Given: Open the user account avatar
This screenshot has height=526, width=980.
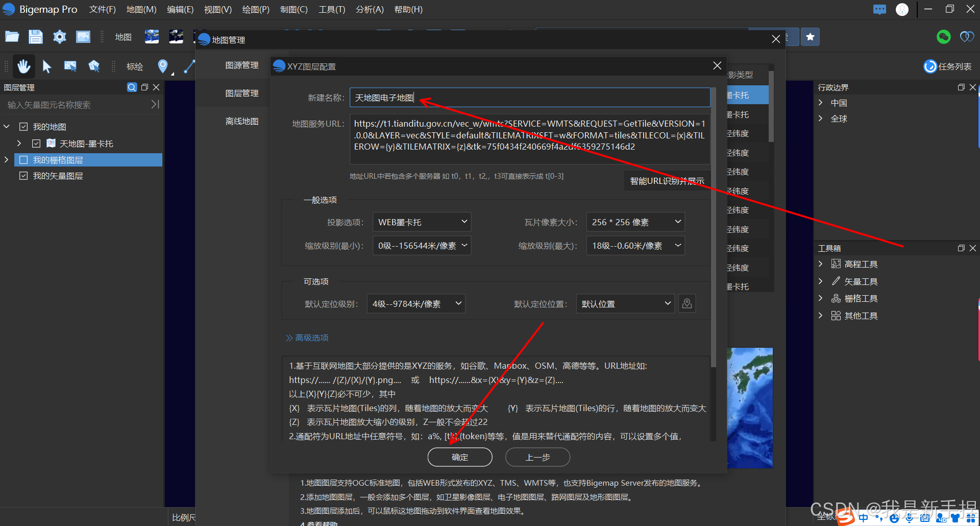Looking at the screenshot, I should point(902,10).
